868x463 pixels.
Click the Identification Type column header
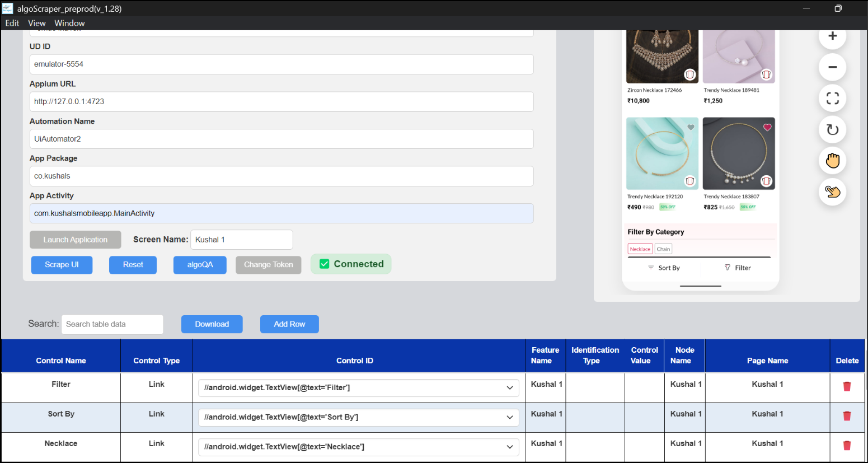[x=595, y=356]
